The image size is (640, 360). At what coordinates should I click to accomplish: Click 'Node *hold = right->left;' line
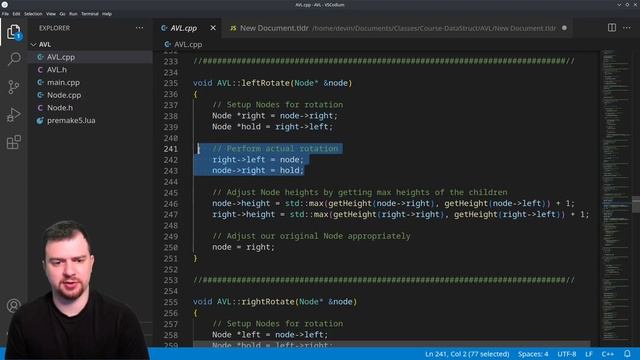point(272,127)
